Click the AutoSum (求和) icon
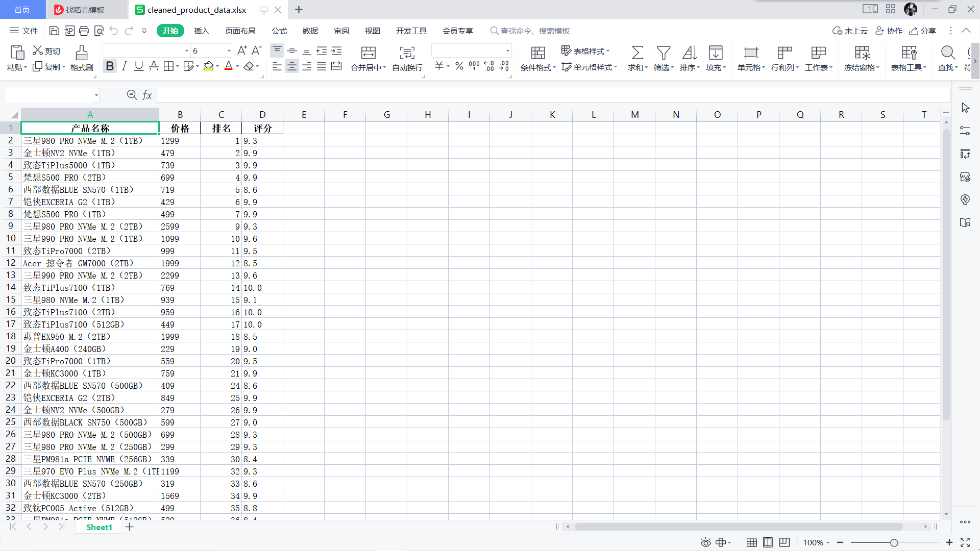Screen dimensions: 980x551 pos(637,53)
